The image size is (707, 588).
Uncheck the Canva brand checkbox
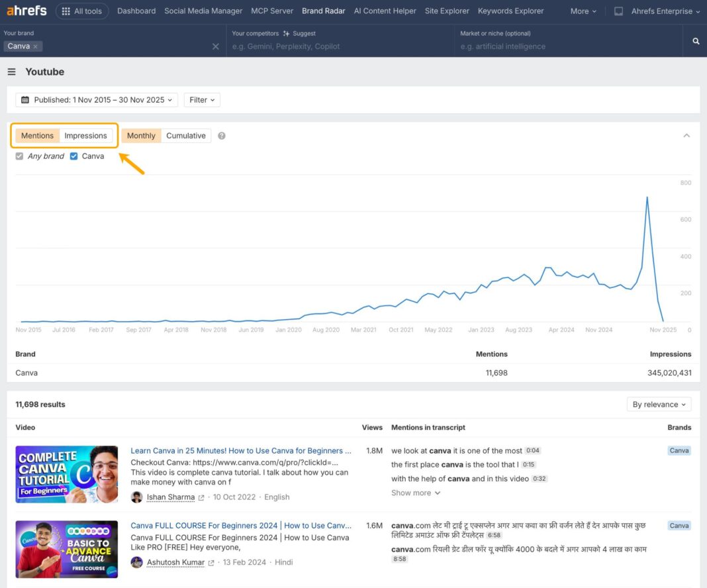point(73,156)
